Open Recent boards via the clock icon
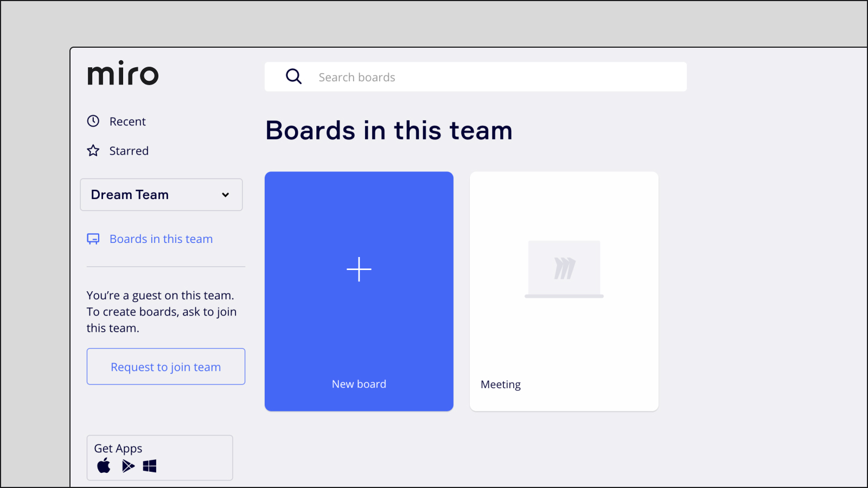This screenshot has width=868, height=488. pos(93,121)
